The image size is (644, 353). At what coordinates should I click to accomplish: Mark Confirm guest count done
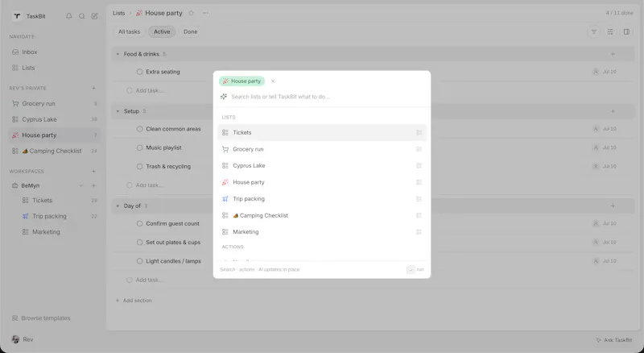pyautogui.click(x=139, y=223)
